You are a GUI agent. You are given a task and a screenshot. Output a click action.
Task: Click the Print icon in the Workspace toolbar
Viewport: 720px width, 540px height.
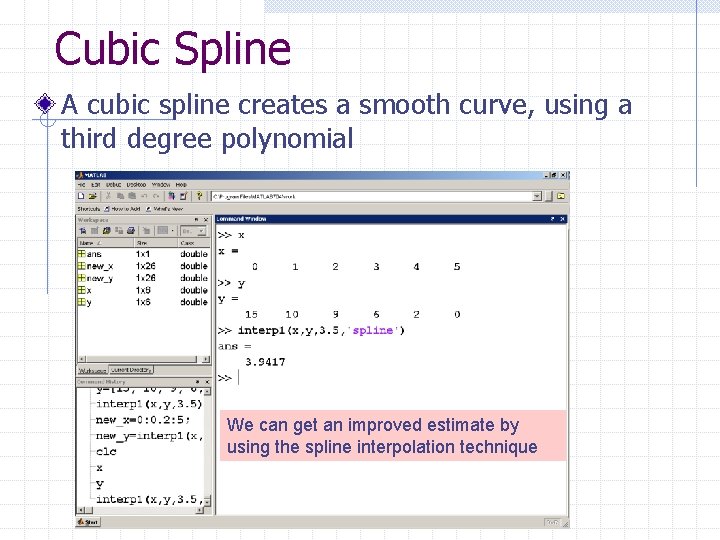[x=130, y=231]
